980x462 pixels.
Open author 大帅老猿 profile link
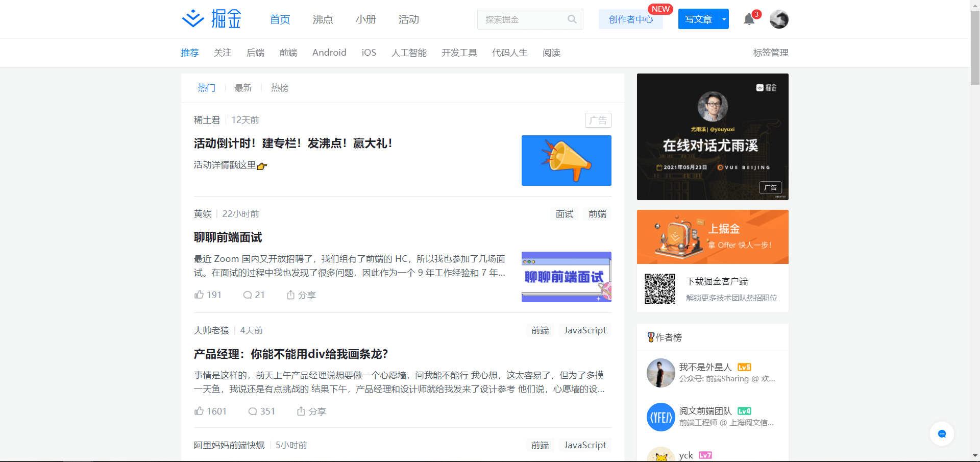click(211, 330)
